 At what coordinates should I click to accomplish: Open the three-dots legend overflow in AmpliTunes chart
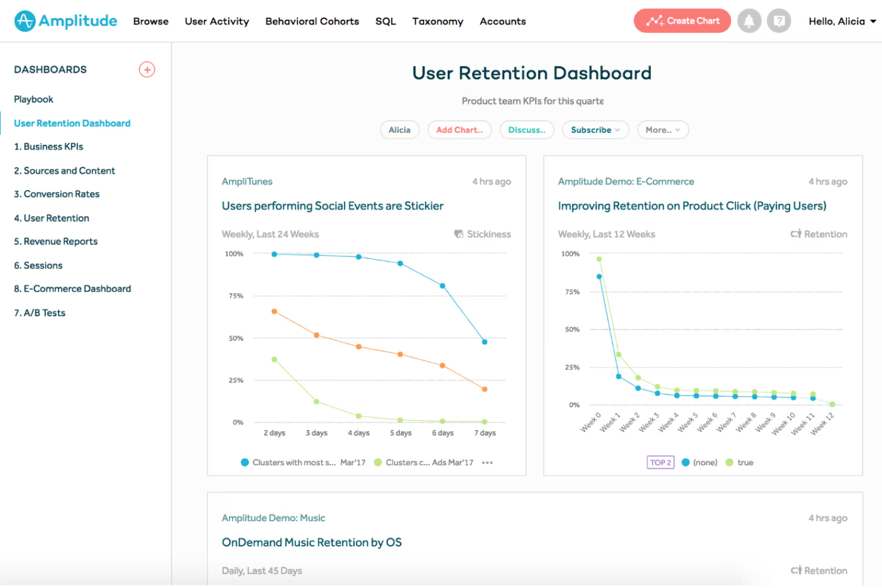pos(487,463)
